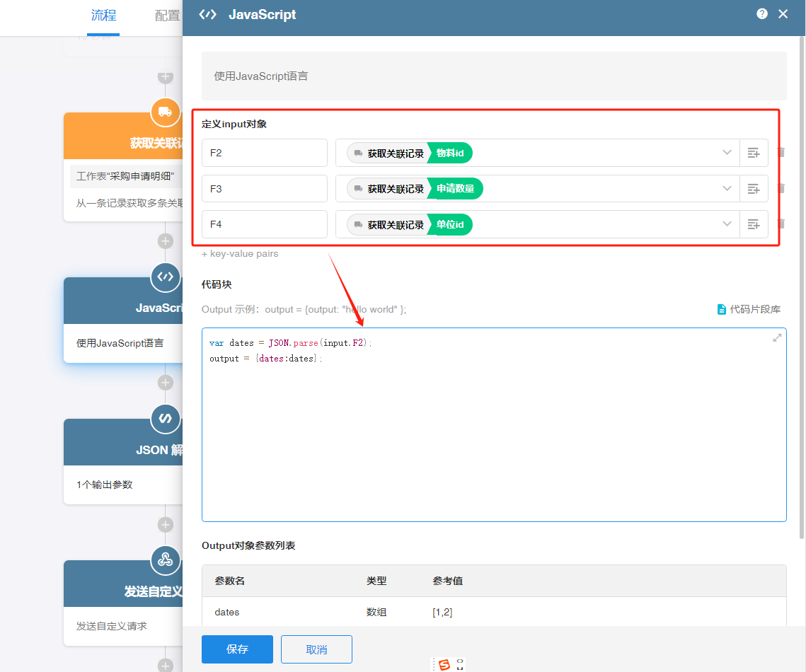806x672 pixels.
Task: Expand the F4 value dropdown
Action: [727, 224]
